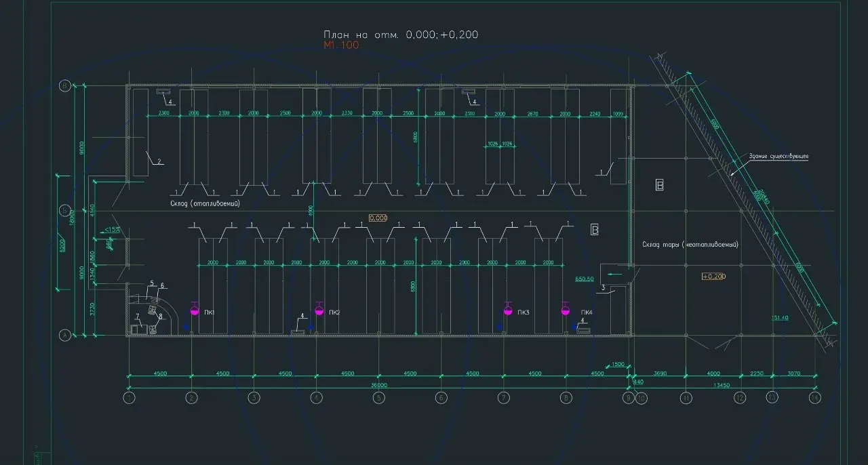Select the overall dimension 36000
868x465 pixels.
tap(378, 385)
